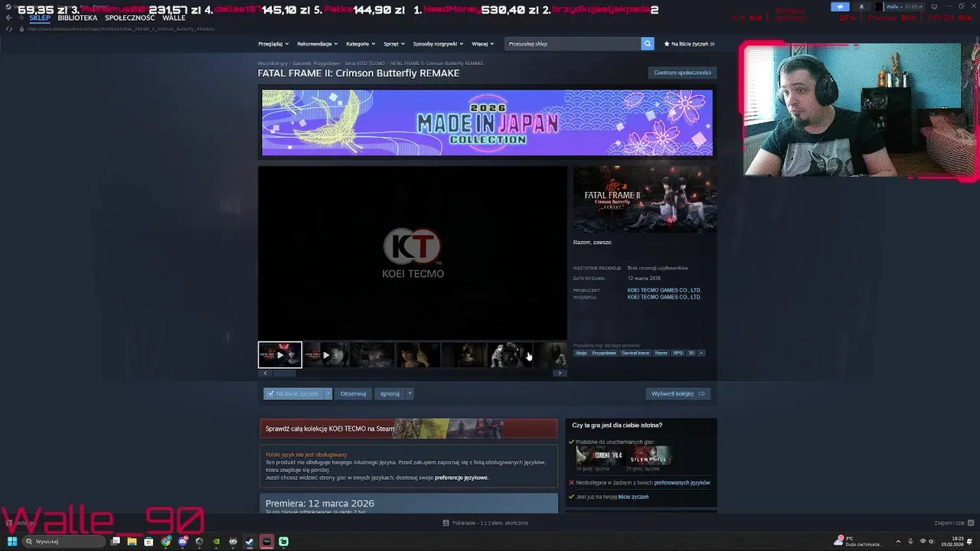Screen dimensions: 980x551
Task: Click the store search magnifier button
Action: [647, 44]
